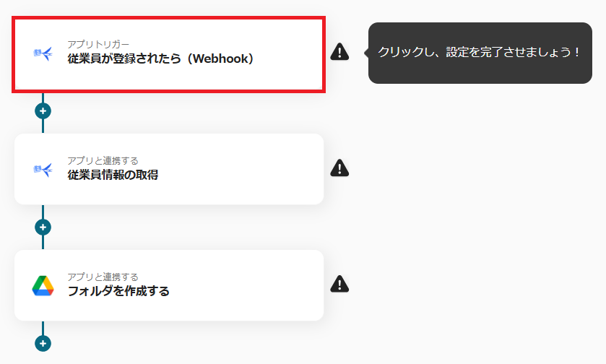Click the airplane icon beside 従業員情報の取得
The width and height of the screenshot is (606, 364).
click(43, 170)
